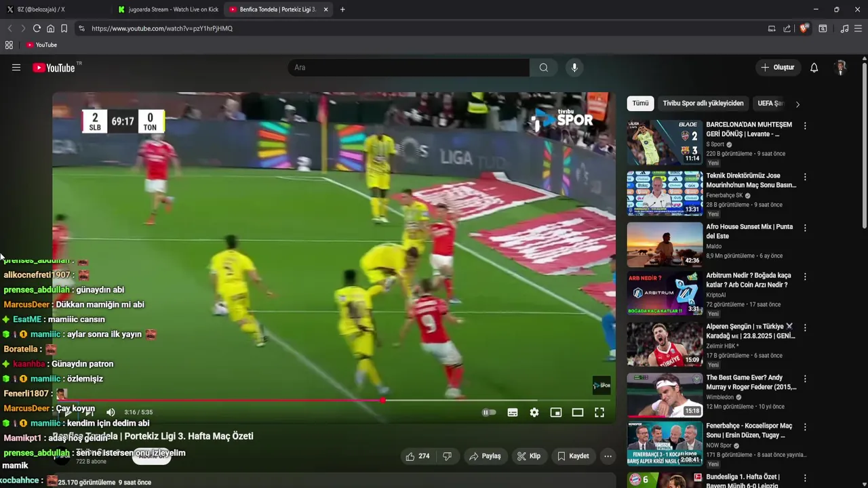The height and width of the screenshot is (488, 868).
Task: Enter fullscreen on the video player
Action: (599, 412)
